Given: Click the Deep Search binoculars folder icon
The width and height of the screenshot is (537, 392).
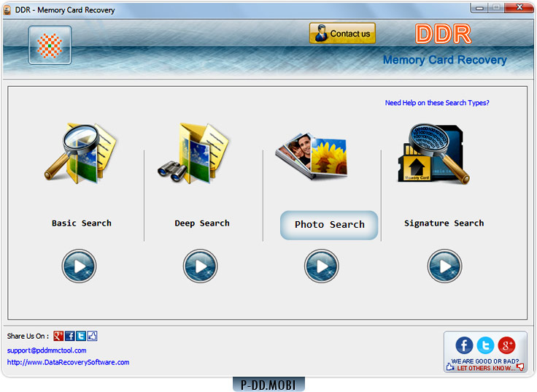Looking at the screenshot, I should click(194, 153).
